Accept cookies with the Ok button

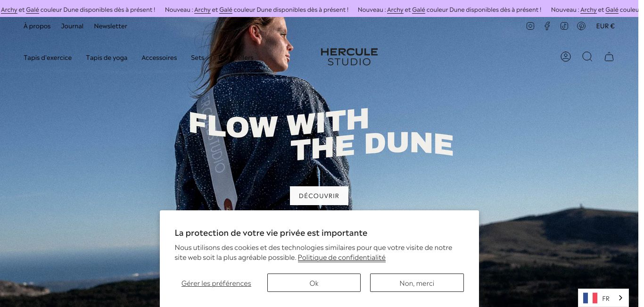coord(314,283)
